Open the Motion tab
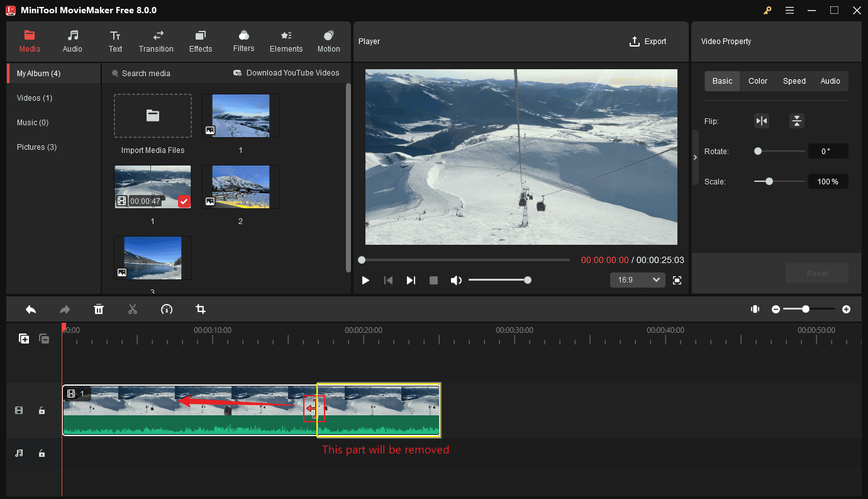The image size is (868, 499). click(x=328, y=42)
